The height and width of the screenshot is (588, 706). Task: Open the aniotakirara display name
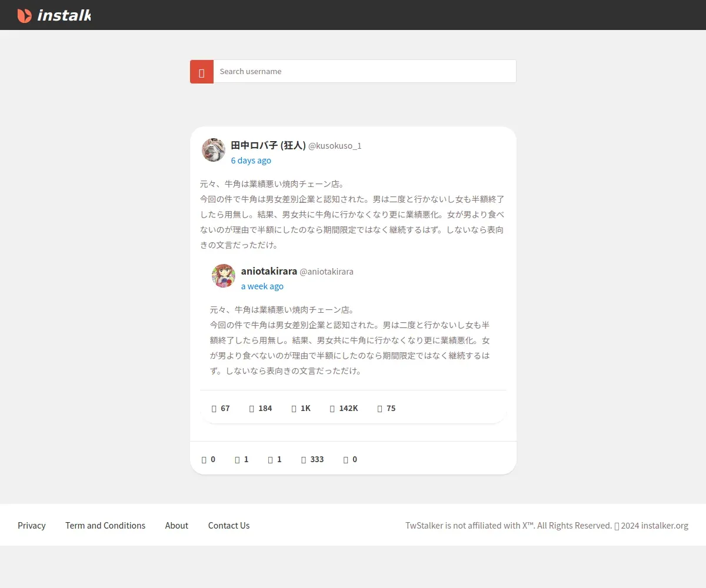(x=269, y=271)
